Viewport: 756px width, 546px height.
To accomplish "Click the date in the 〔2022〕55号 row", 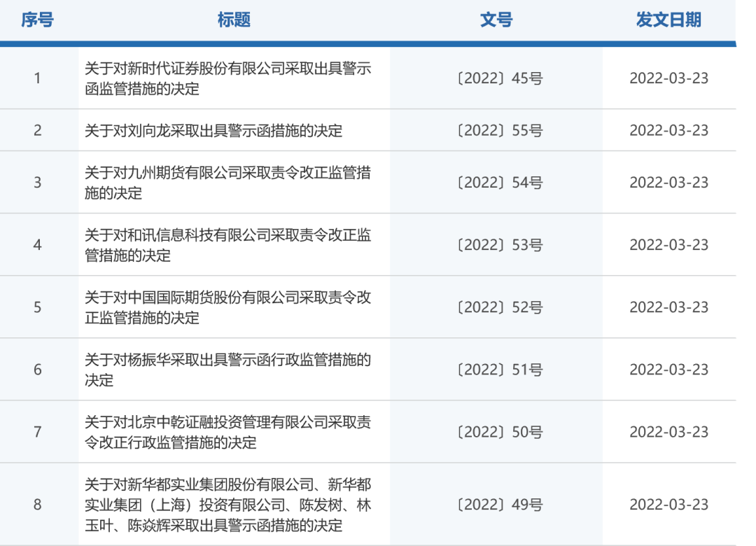I will click(x=668, y=130).
